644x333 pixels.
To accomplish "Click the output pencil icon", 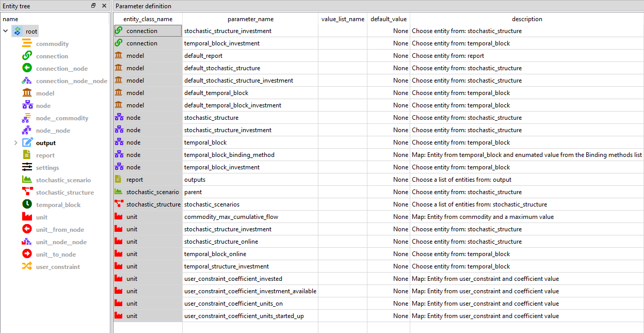I will pyautogui.click(x=27, y=143).
